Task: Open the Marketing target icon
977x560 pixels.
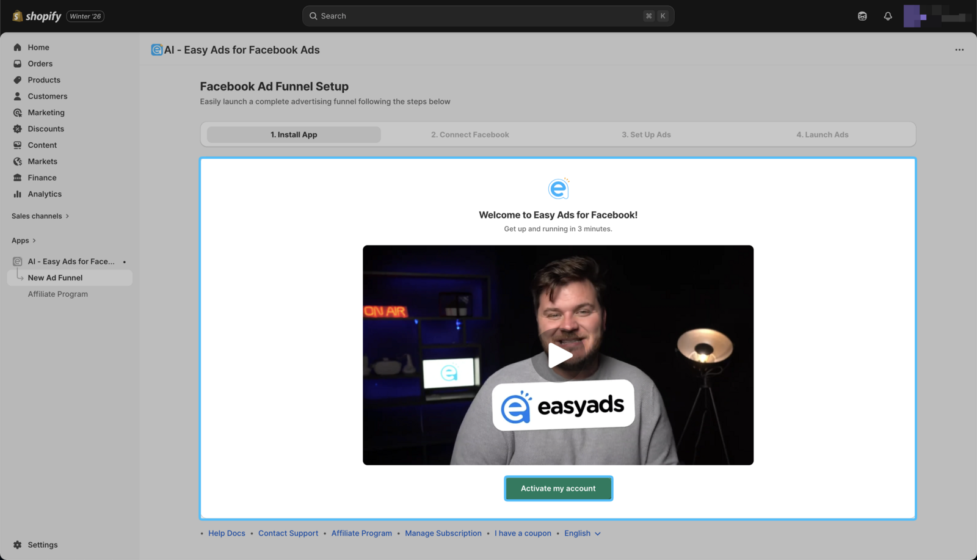Action: [17, 112]
